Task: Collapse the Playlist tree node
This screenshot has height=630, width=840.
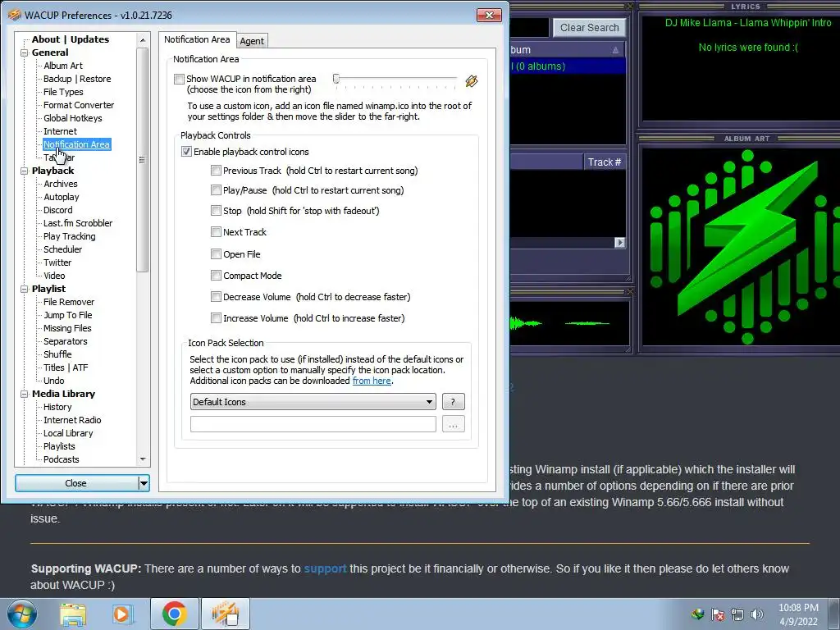Action: 24,289
